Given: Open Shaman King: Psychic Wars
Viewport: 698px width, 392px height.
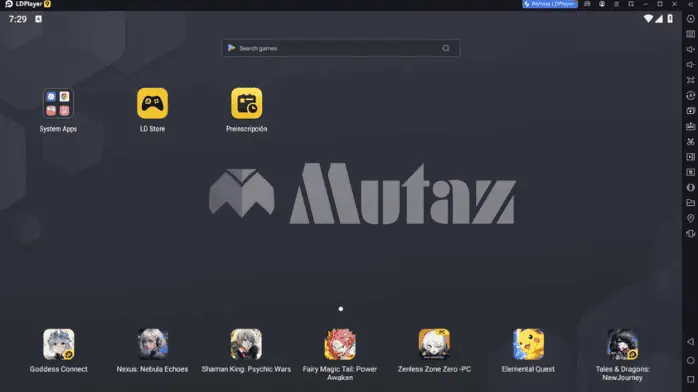Looking at the screenshot, I should click(246, 344).
